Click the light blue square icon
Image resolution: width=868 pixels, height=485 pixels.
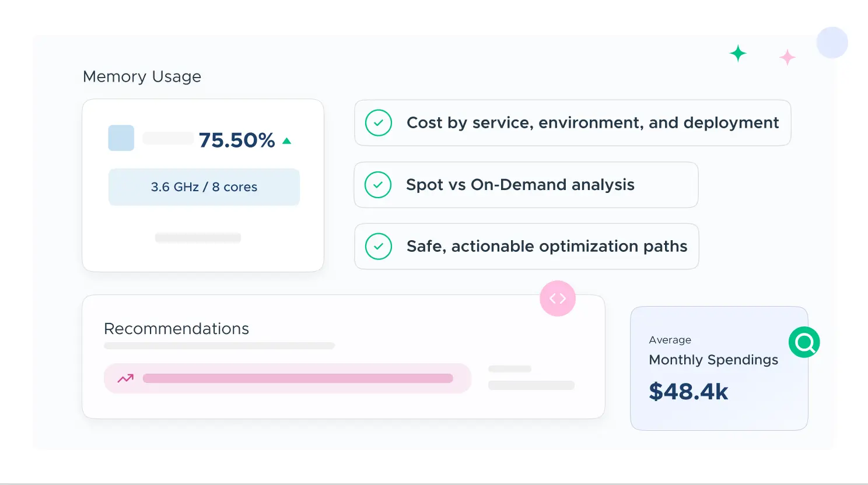coord(121,138)
